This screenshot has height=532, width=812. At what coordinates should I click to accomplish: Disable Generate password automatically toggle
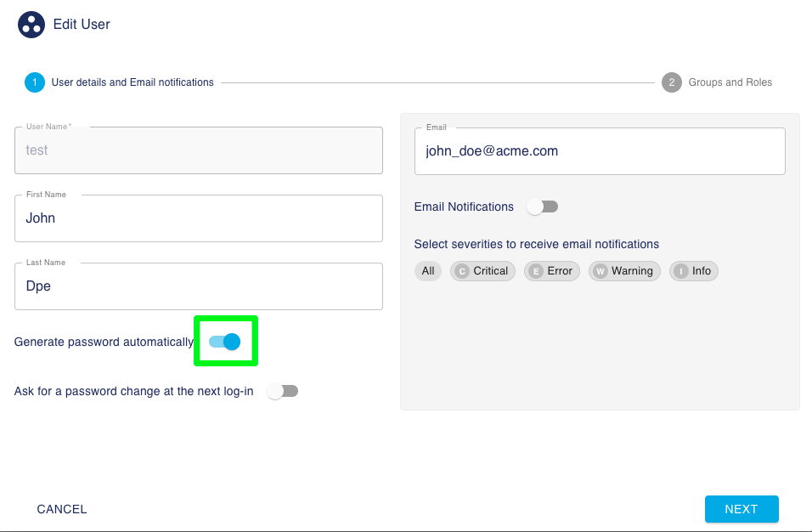225,342
